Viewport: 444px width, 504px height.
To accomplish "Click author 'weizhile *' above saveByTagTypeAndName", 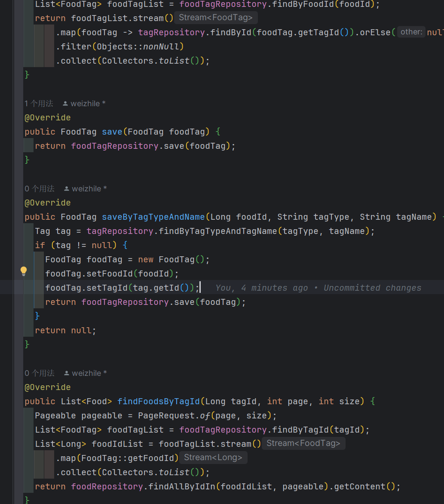I will pos(89,189).
